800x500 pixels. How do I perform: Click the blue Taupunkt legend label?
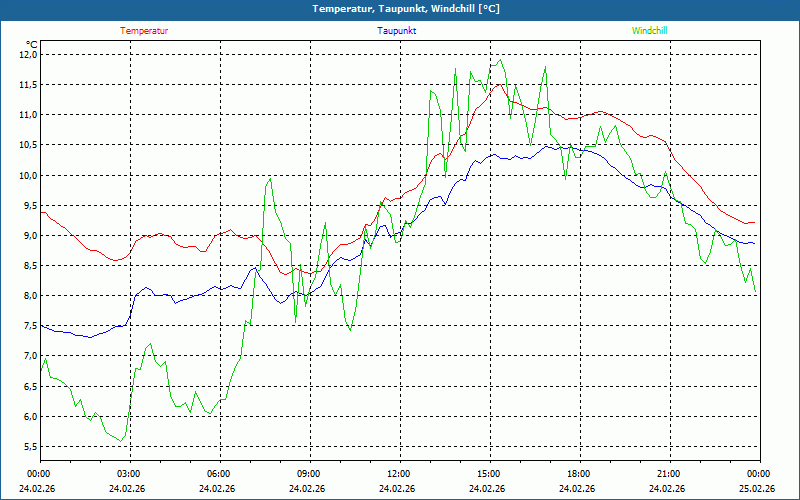(x=397, y=30)
